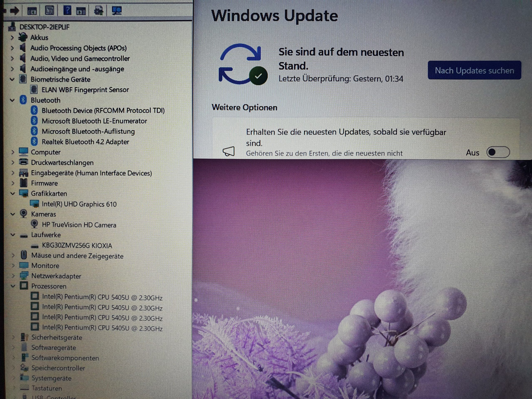
Task: Click the blue Help question mark icon
Action: tap(67, 10)
